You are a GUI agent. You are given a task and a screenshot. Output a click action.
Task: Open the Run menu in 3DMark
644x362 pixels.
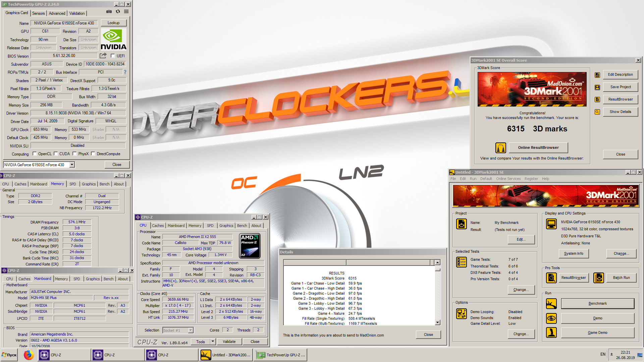473,179
